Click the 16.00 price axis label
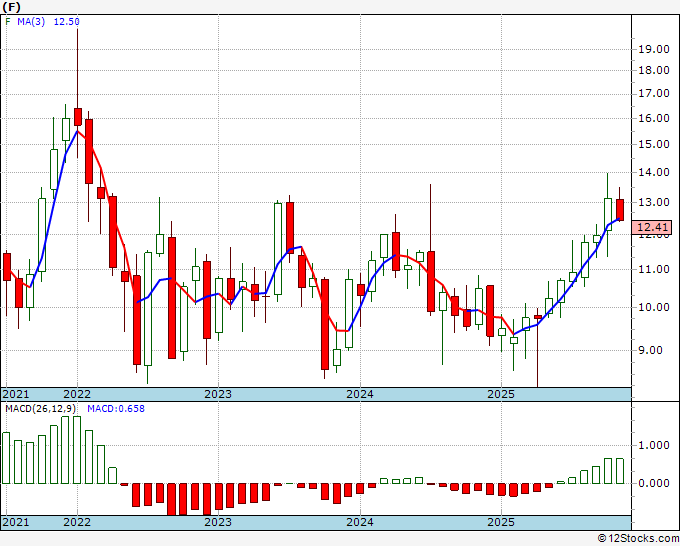The height and width of the screenshot is (546, 680). [654, 118]
